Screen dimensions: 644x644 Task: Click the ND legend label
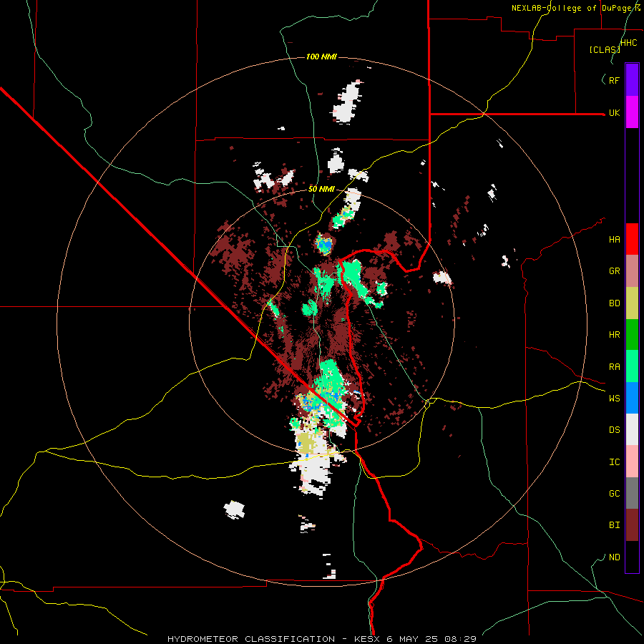pyautogui.click(x=614, y=557)
